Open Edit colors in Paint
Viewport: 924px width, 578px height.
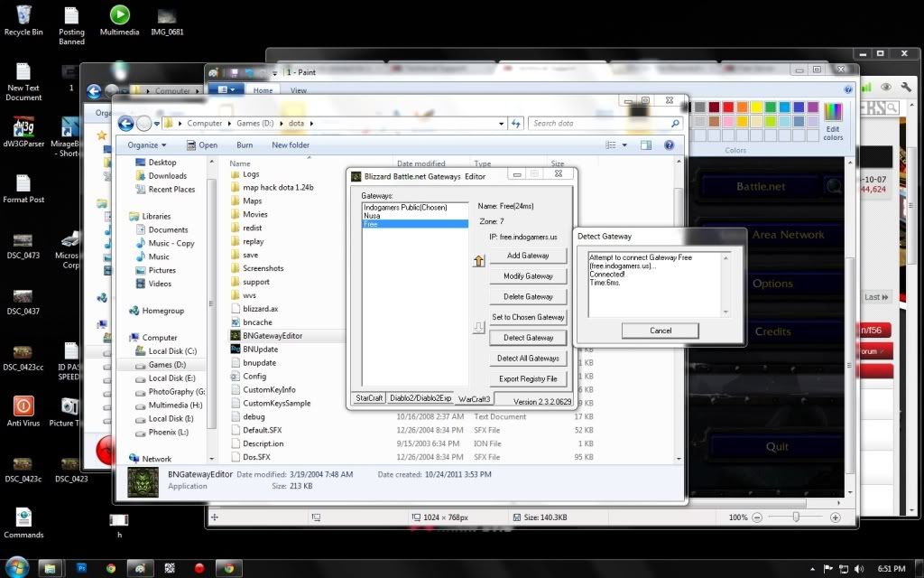click(x=833, y=122)
